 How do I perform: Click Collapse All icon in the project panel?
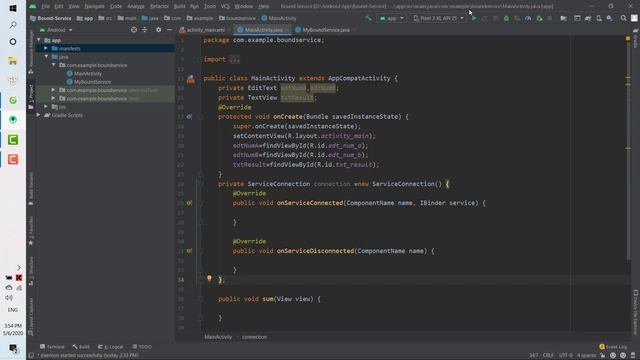[x=144, y=30]
